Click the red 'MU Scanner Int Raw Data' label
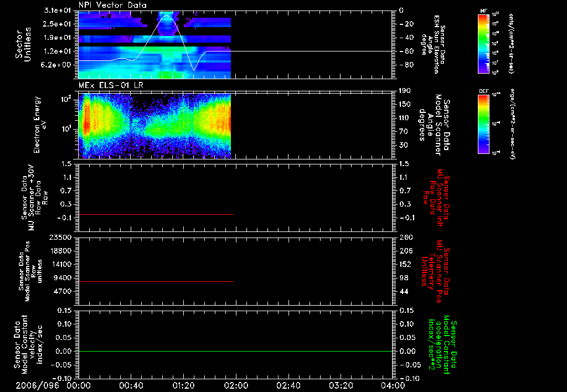Viewport: 567px width, 392px height. point(435,198)
